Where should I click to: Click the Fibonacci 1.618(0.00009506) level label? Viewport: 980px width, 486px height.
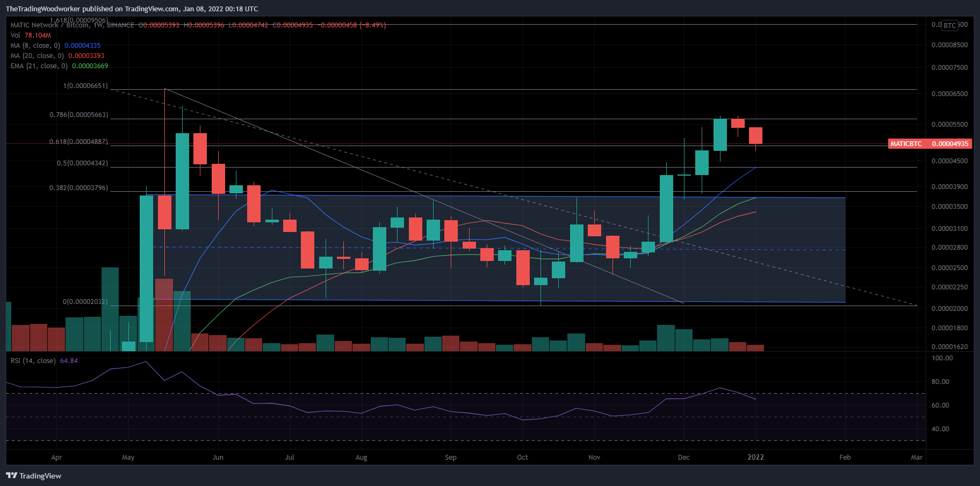[x=78, y=20]
